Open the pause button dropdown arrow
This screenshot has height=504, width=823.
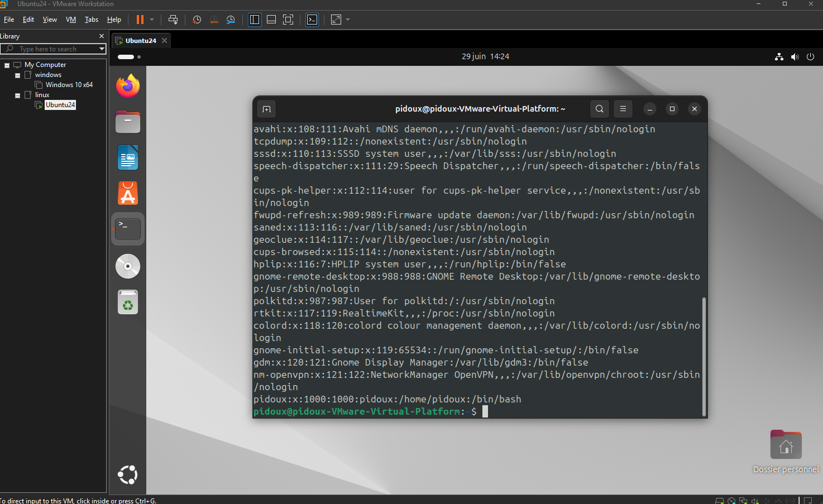[152, 20]
